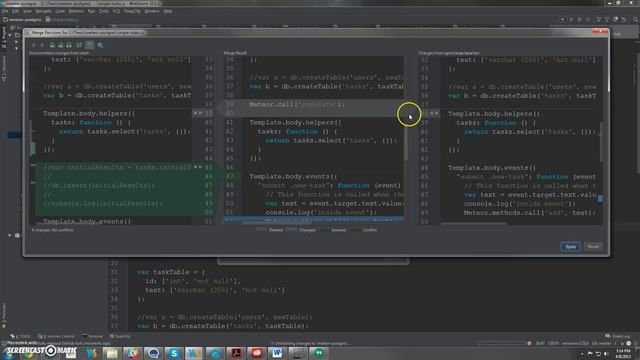
Task: Open run configuration dropdown in main toolbar
Action: pos(562,20)
